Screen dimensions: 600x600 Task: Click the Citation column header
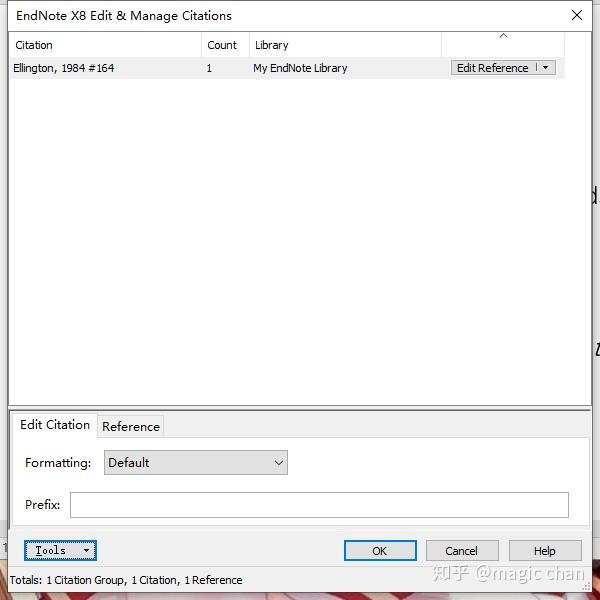[x=106, y=45]
